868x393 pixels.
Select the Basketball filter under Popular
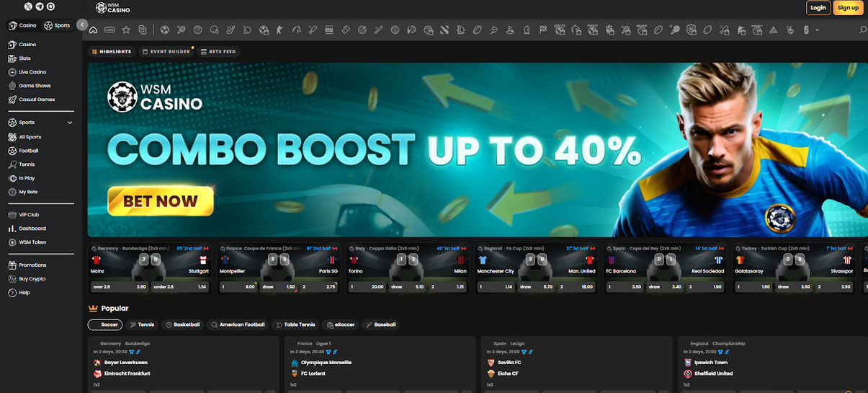(x=182, y=324)
